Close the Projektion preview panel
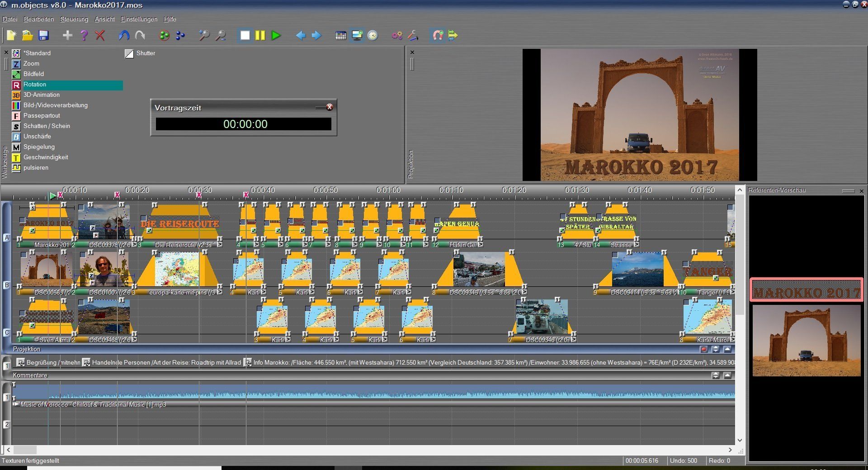Image resolution: width=868 pixels, height=470 pixels. coord(412,52)
